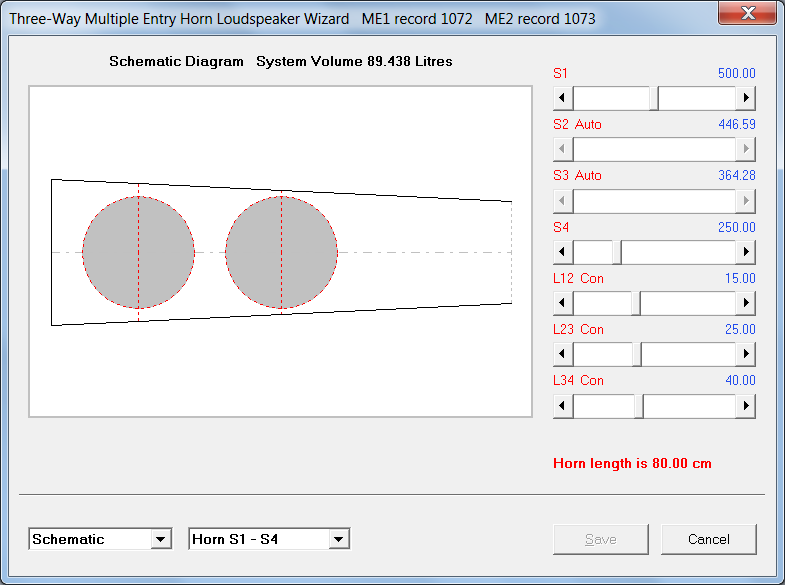Viewport: 785px width, 585px height.
Task: Click the System Volume 89.438 Litres heading
Action: 354,61
